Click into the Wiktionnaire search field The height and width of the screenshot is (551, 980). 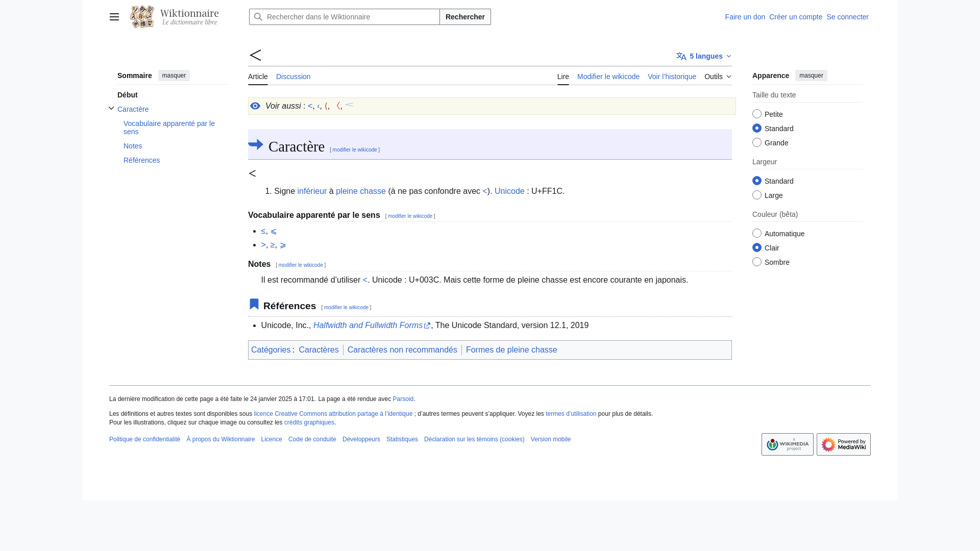point(351,17)
